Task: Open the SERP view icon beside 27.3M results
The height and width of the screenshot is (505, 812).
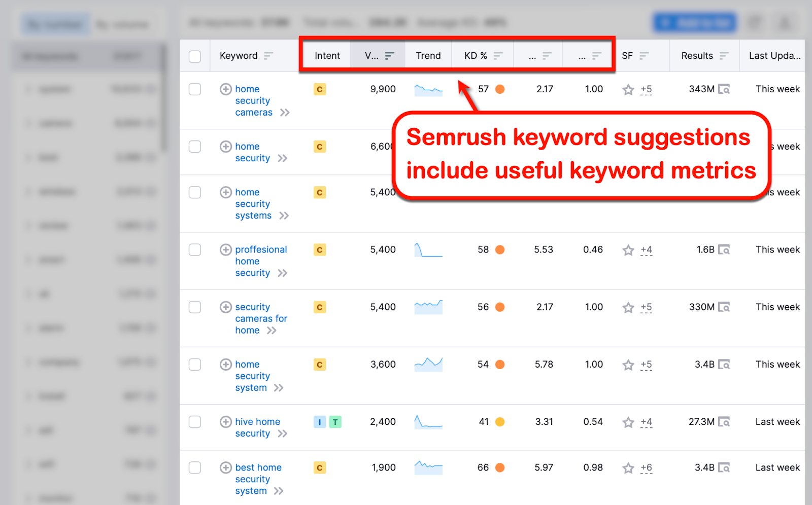Action: tap(724, 421)
